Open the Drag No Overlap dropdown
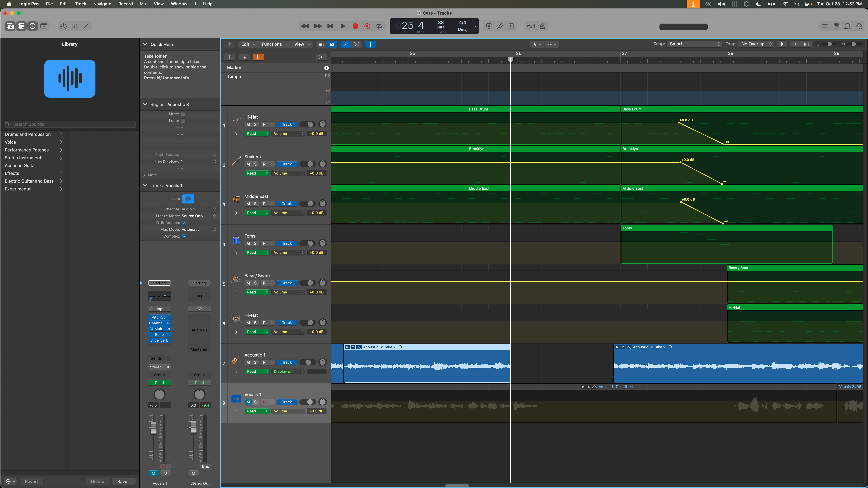The image size is (868, 488). point(756,44)
